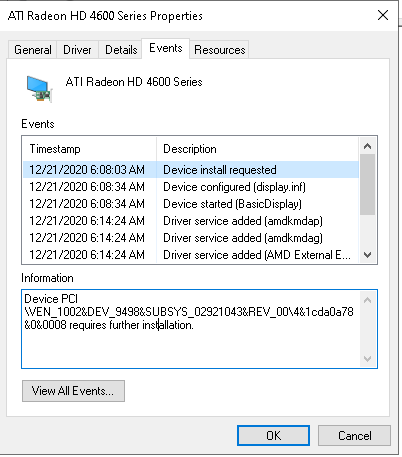The image size is (402, 457).
Task: Open View All Events
Action: click(73, 391)
